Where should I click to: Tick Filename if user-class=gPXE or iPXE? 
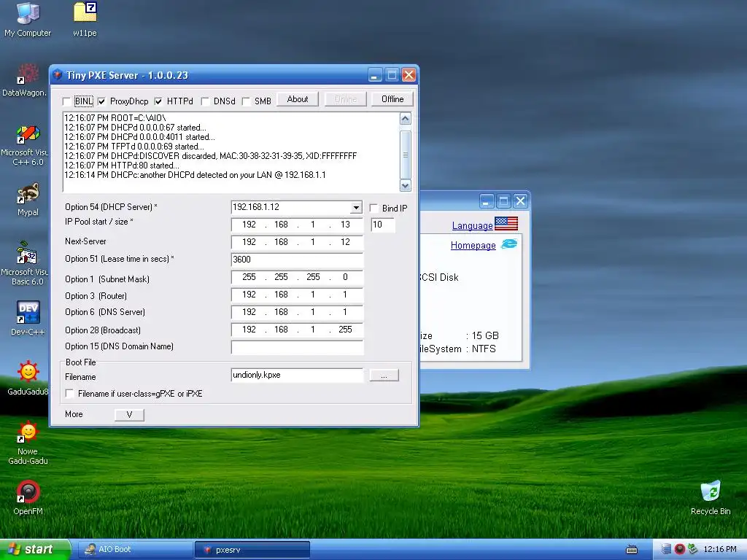click(x=69, y=393)
